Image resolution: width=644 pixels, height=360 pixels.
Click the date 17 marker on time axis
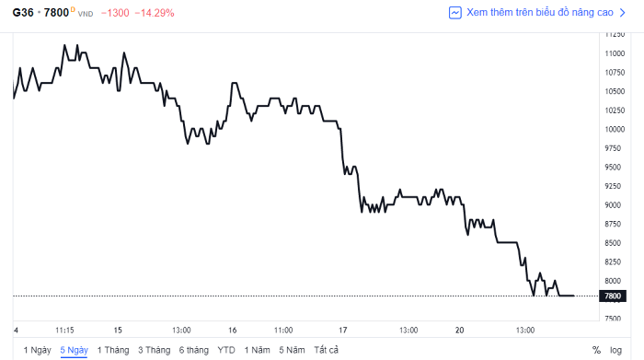point(343,330)
